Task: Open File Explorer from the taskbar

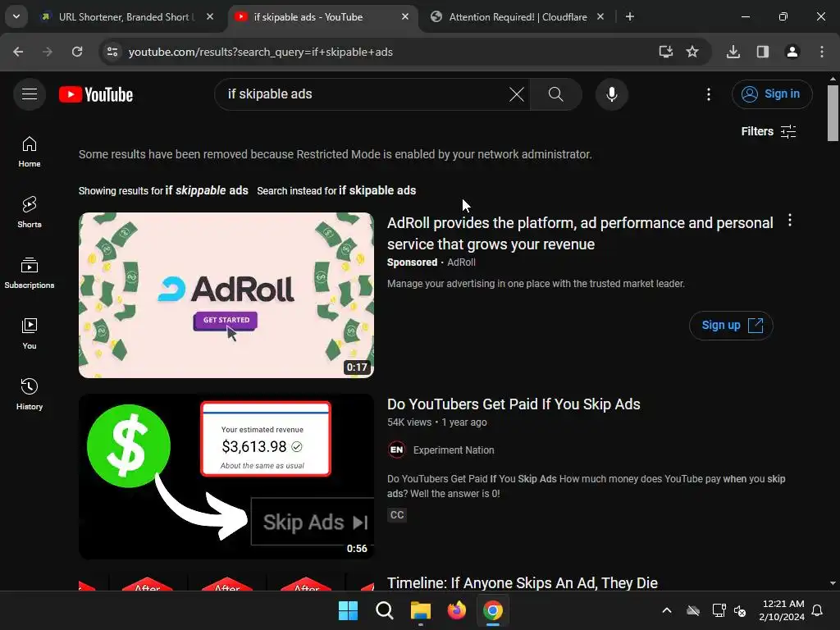Action: (x=421, y=610)
